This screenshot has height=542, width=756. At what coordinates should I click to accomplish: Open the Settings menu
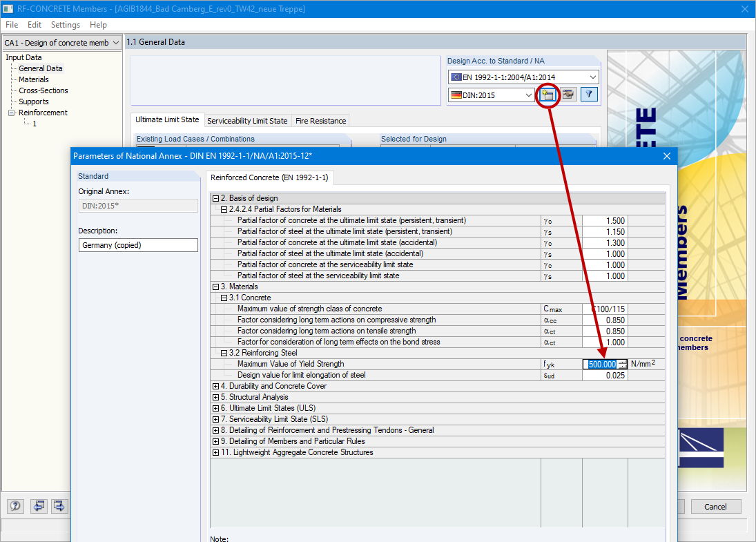click(x=65, y=24)
